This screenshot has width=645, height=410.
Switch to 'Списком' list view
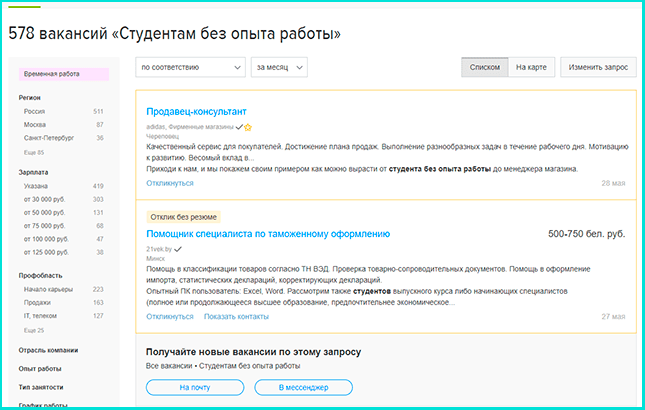tap(485, 67)
